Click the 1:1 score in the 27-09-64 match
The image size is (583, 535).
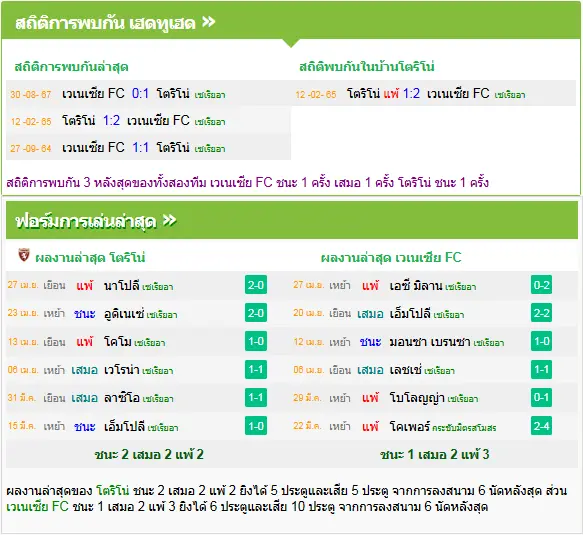click(x=140, y=148)
